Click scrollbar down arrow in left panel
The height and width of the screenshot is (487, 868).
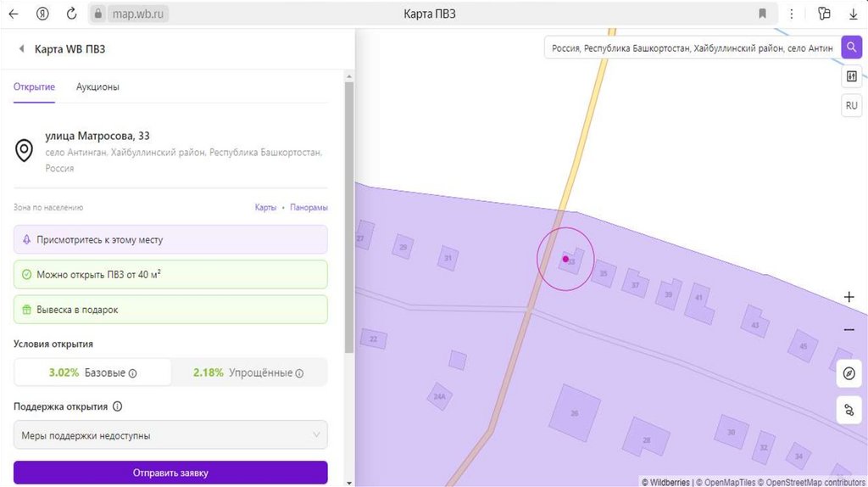(x=348, y=483)
